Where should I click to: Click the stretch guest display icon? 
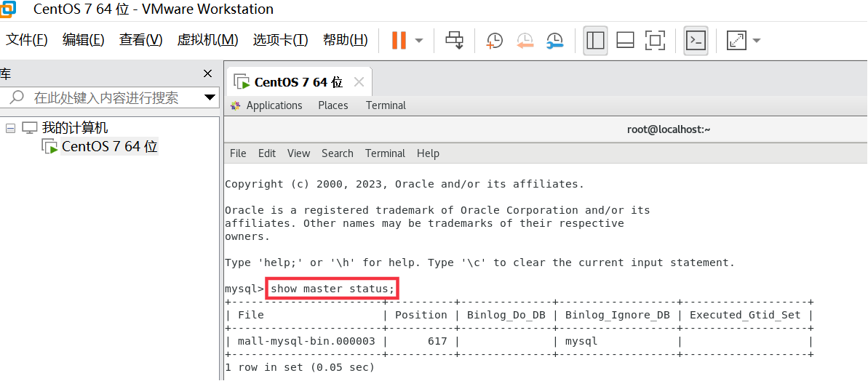coord(737,41)
